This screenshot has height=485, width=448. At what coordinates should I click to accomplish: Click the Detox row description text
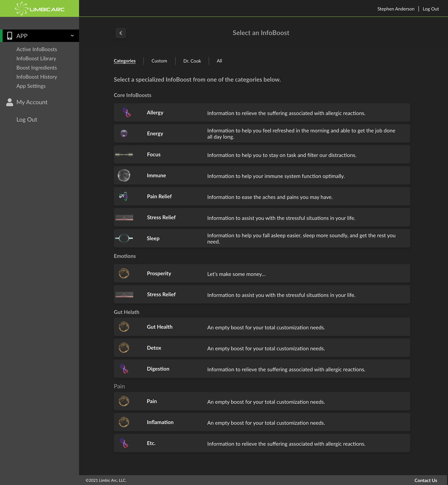click(266, 348)
